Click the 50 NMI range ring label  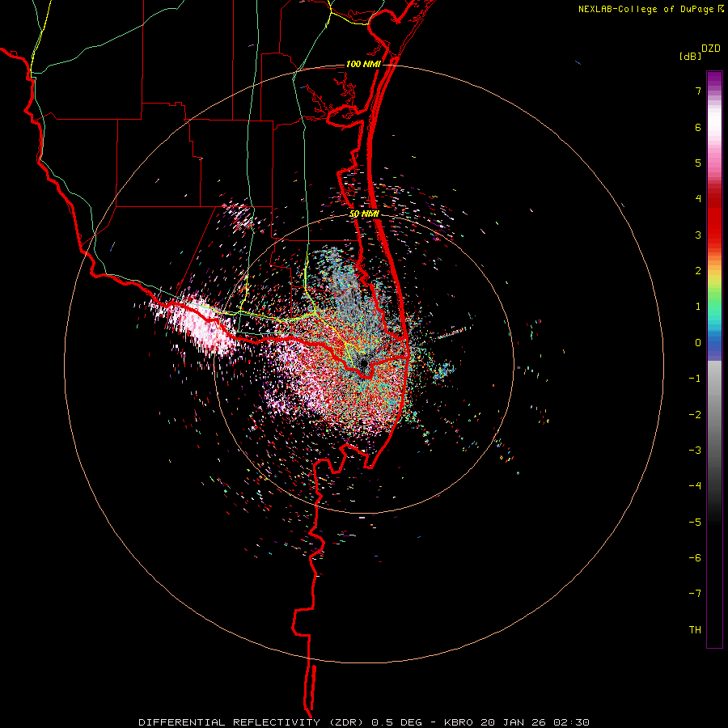pos(364,214)
